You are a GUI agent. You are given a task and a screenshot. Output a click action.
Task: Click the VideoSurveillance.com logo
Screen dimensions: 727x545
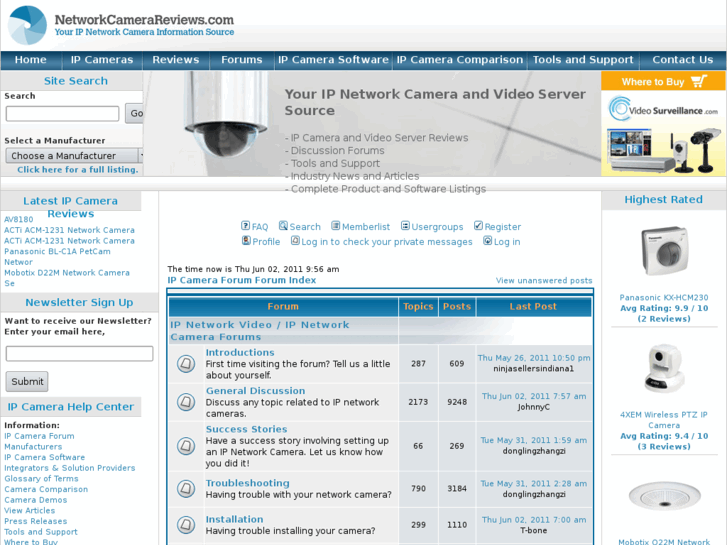coord(663,109)
